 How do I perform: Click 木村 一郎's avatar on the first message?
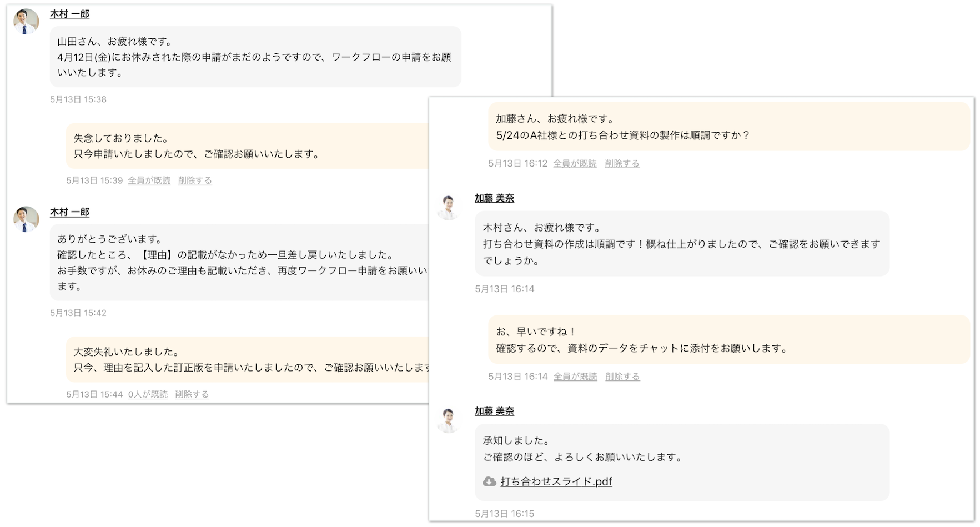point(26,22)
